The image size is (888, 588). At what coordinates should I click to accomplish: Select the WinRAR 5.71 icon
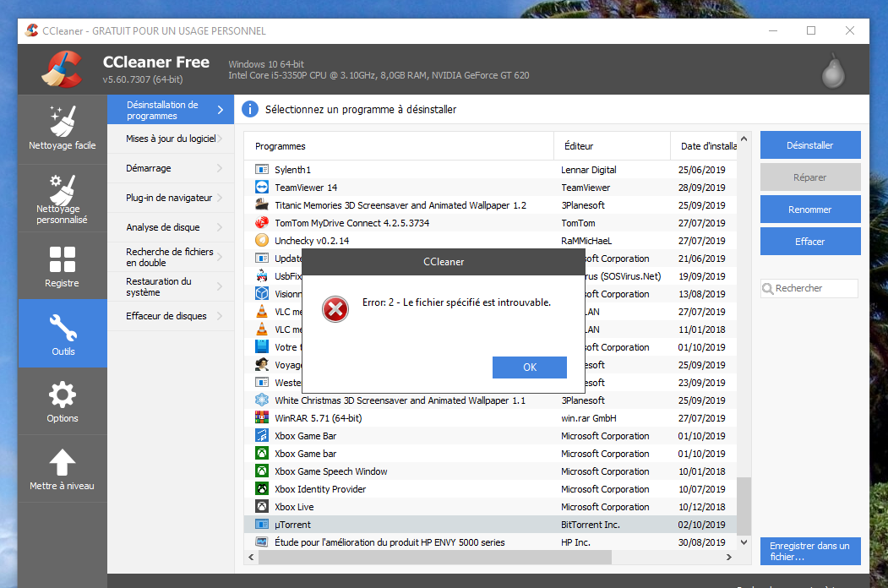[262, 418]
